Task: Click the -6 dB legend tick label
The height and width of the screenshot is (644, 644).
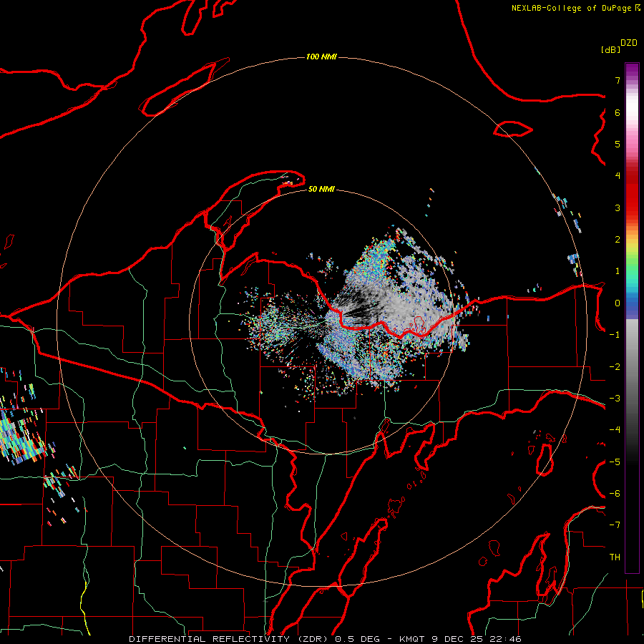Action: 615,494
